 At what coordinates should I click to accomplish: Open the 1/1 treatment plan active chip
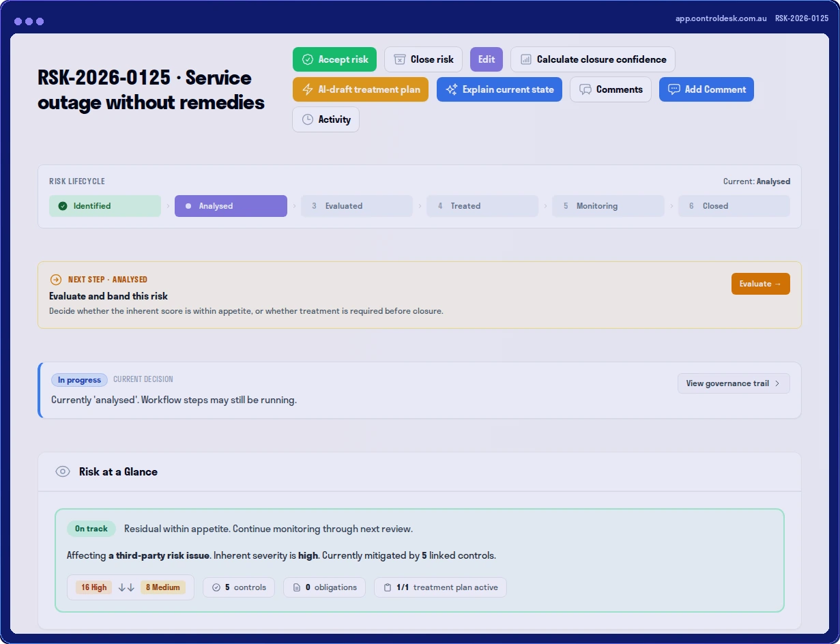coord(440,587)
